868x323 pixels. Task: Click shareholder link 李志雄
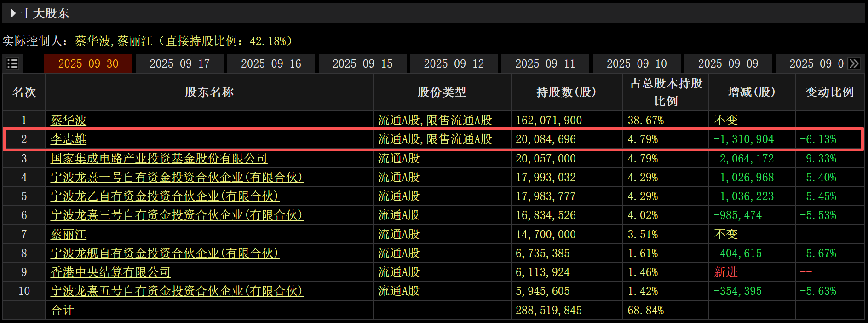(69, 139)
